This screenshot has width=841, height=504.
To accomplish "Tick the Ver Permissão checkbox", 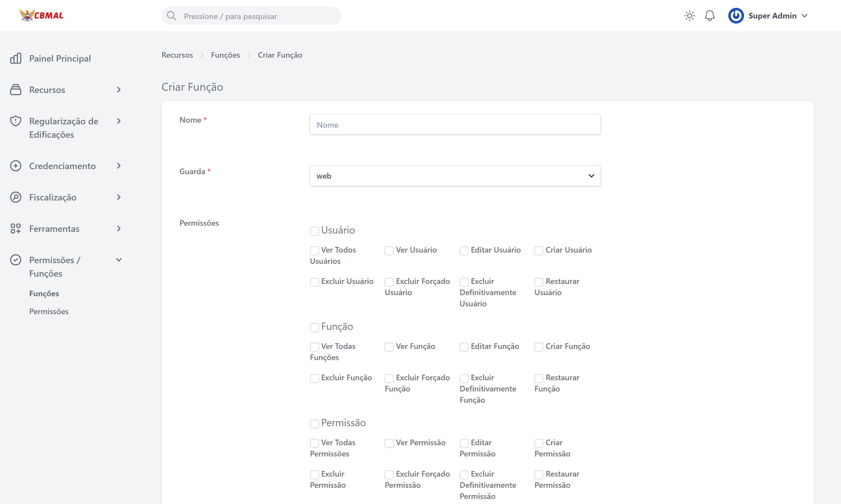I will [389, 443].
